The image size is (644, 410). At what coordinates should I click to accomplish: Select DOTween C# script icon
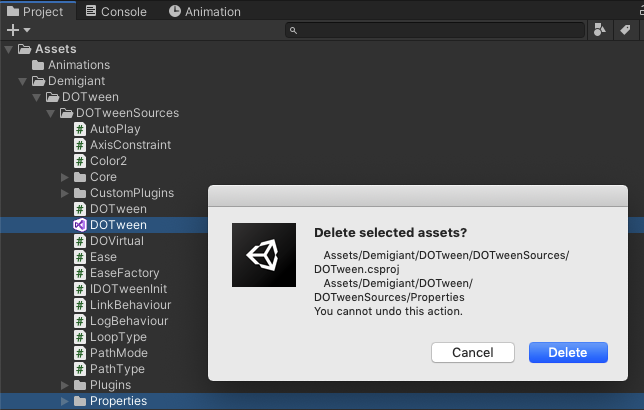pyautogui.click(x=80, y=209)
